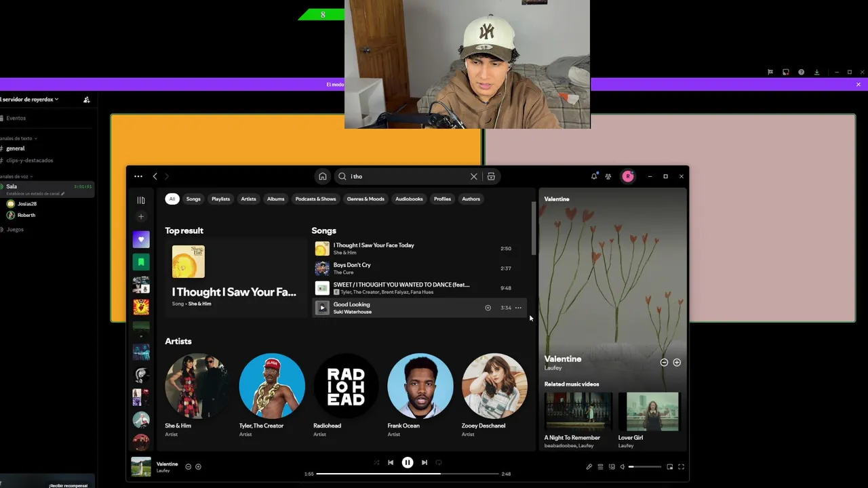Collapse Your Library sidebar icon

141,200
